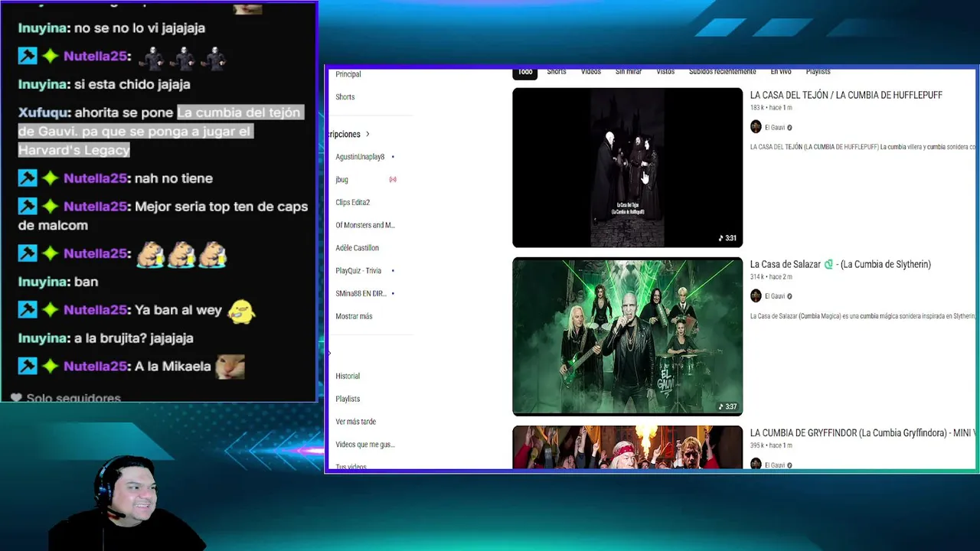The width and height of the screenshot is (980, 551).
Task: Click '183 k • hace 1 m' metadata
Action: [771, 108]
